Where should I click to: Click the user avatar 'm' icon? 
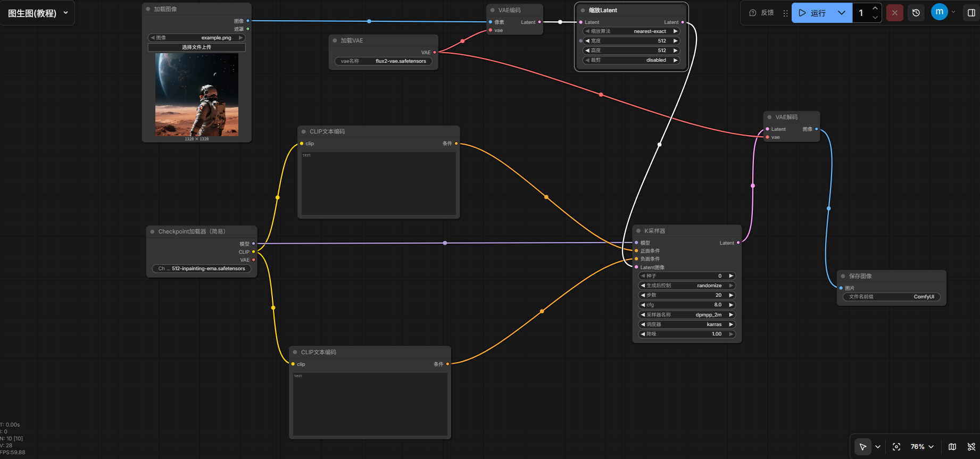tap(939, 12)
